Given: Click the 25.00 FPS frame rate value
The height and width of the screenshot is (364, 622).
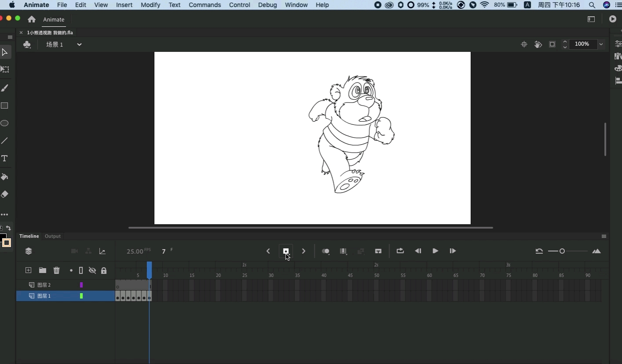Looking at the screenshot, I should coord(135,251).
